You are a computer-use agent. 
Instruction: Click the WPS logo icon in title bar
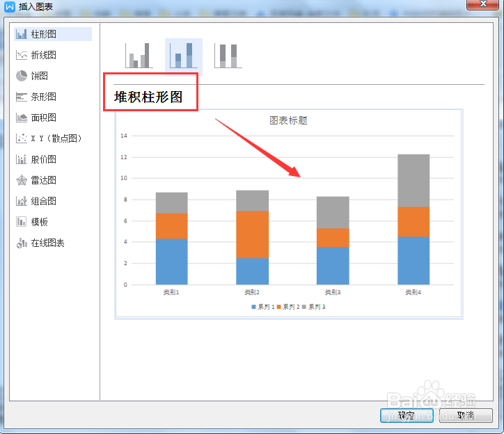pos(10,7)
